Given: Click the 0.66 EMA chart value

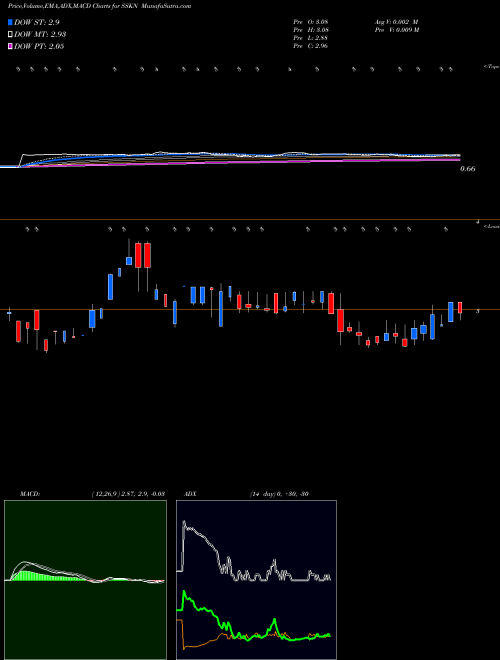Looking at the screenshot, I should 468,169.
